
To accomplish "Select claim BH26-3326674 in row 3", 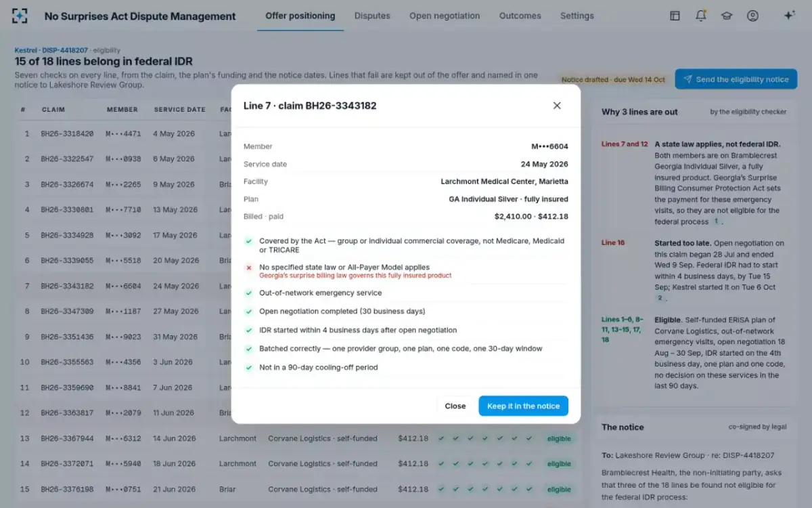I will tap(67, 184).
